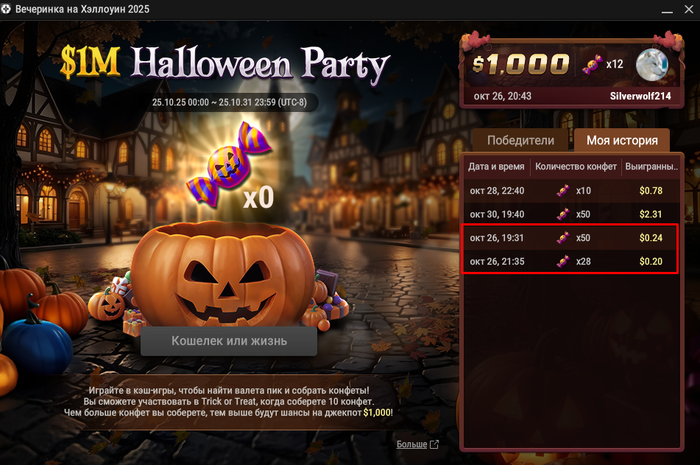
Task: Select the окт 26, 19:31 history row
Action: click(571, 238)
